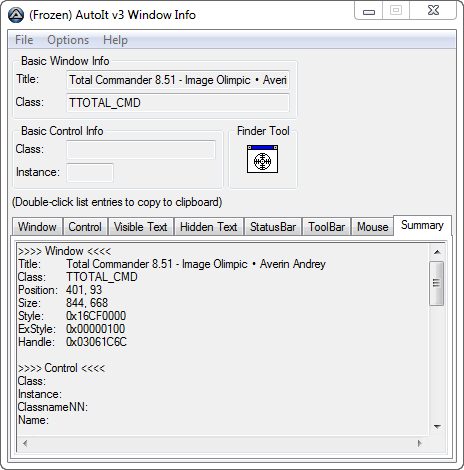Click the summary list scroll down arrow

437,426
